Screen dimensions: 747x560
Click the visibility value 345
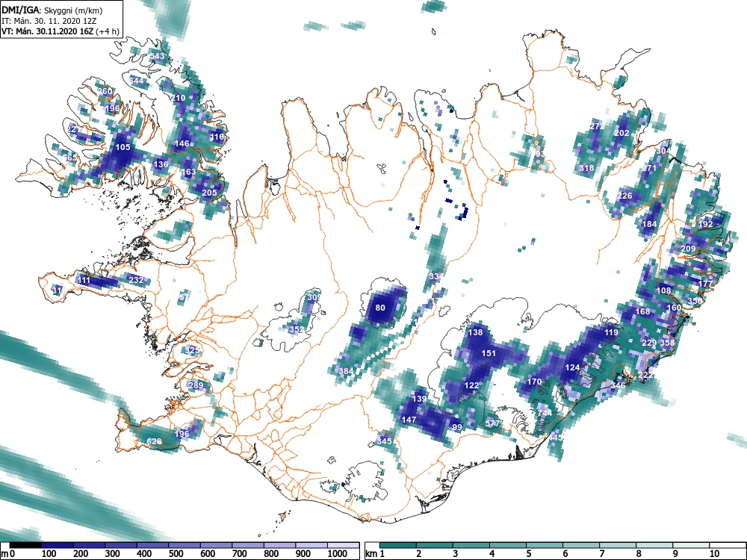click(384, 441)
